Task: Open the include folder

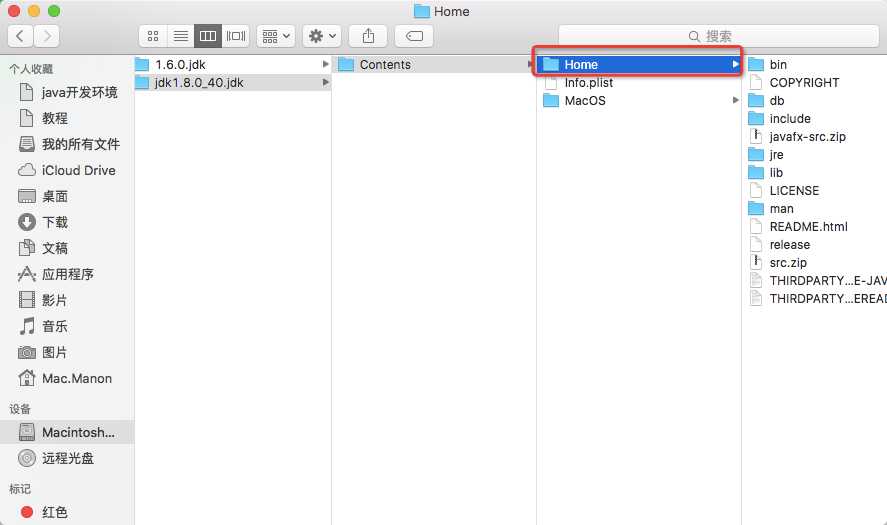Action: click(x=780, y=119)
